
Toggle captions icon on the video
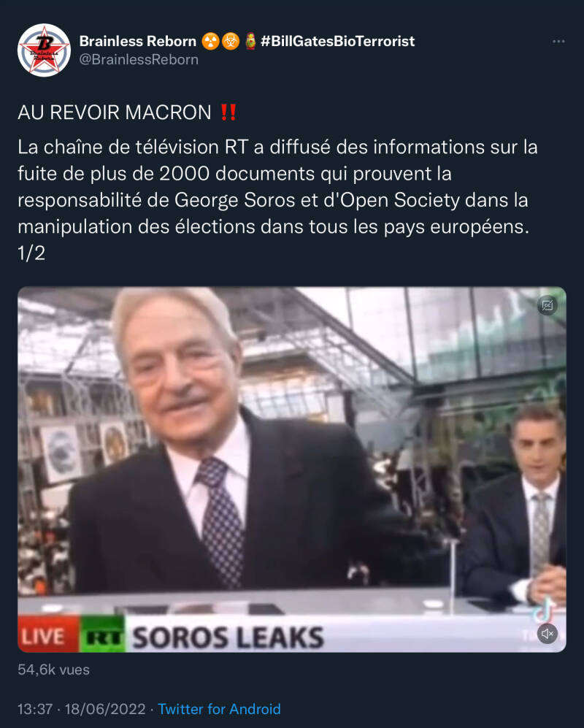547,305
